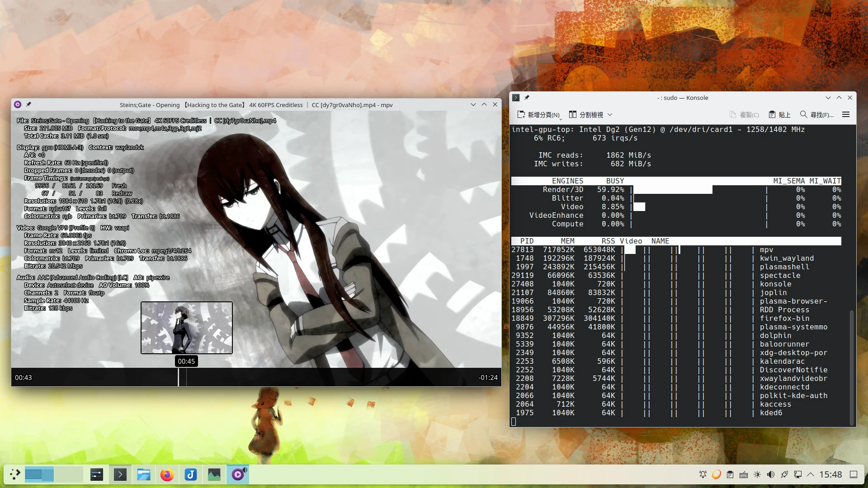Viewport: 868px width, 488px height.
Task: Click the split view icon in Konsole toolbar
Action: pyautogui.click(x=572, y=114)
